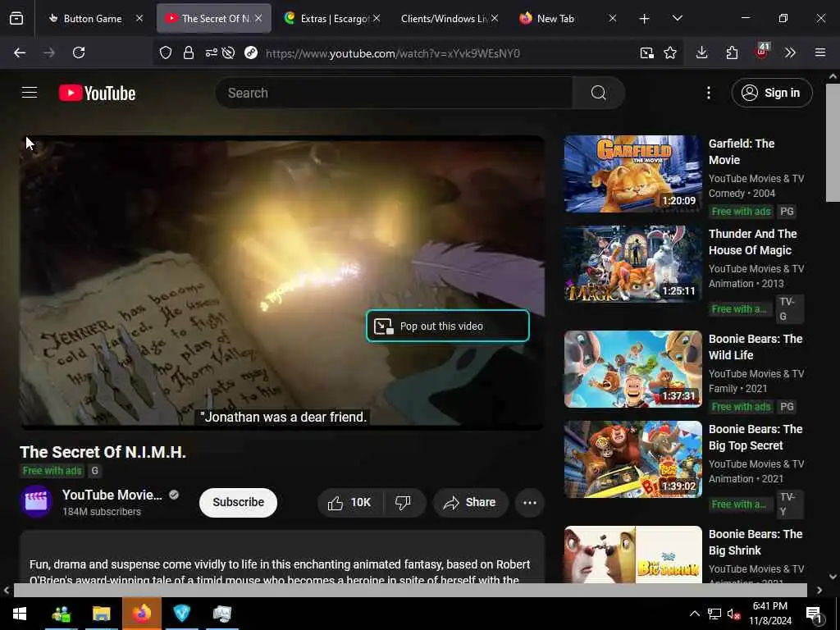Click the blocked autoplay icon
Screen dimensions: 840x630
(x=228, y=52)
